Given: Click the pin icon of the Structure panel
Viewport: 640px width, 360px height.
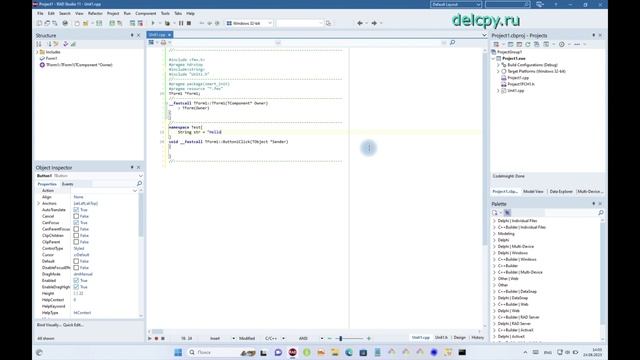Looking at the screenshot, I should (x=132, y=36).
